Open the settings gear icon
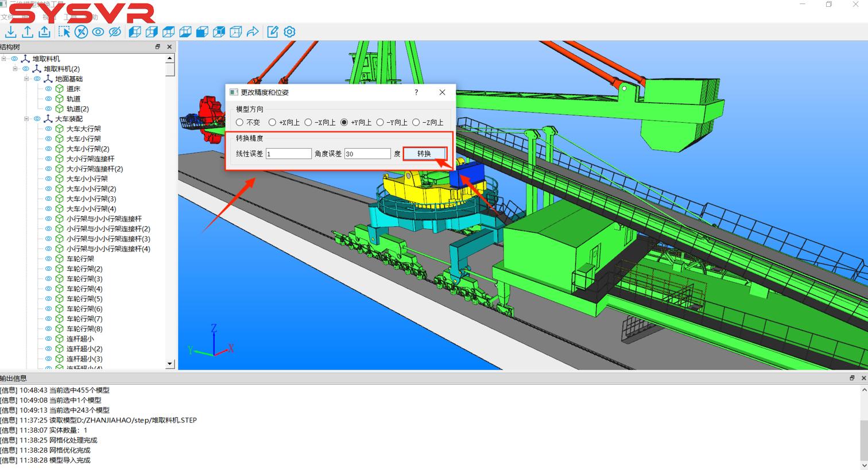Image resolution: width=868 pixels, height=470 pixels. [x=289, y=32]
